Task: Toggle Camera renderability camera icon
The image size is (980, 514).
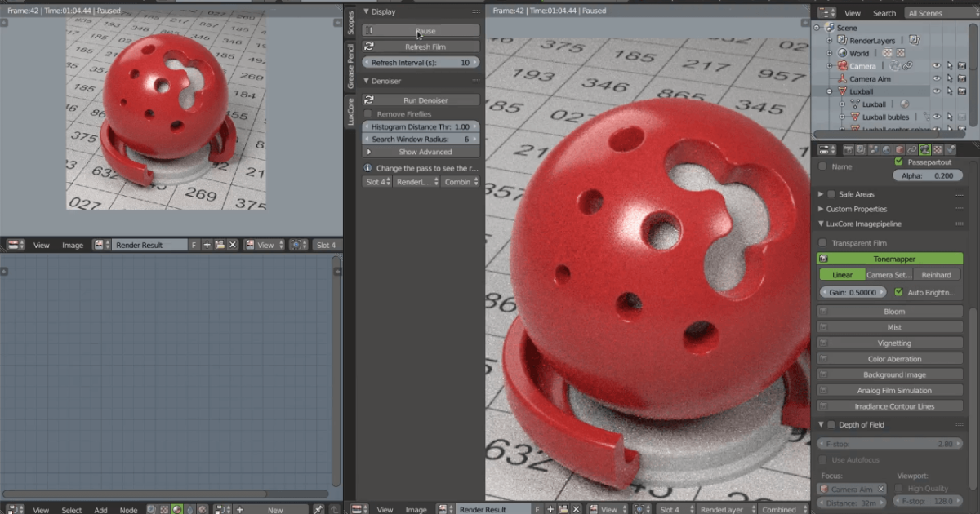Action: (x=962, y=66)
